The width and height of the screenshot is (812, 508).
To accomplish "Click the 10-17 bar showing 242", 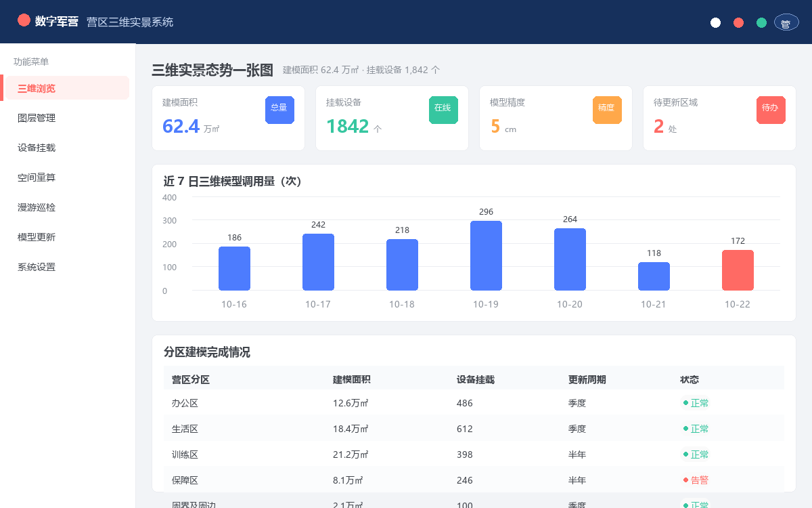I will pos(318,262).
